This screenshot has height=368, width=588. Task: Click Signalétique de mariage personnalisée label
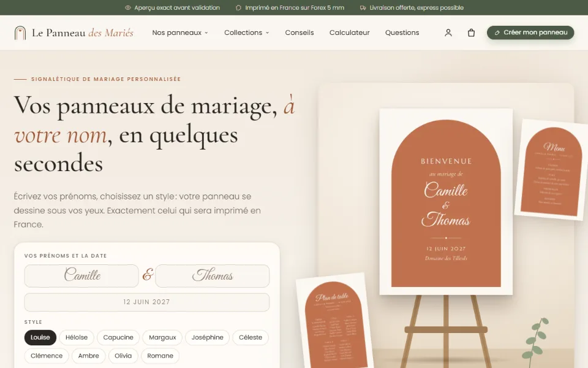pyautogui.click(x=106, y=79)
